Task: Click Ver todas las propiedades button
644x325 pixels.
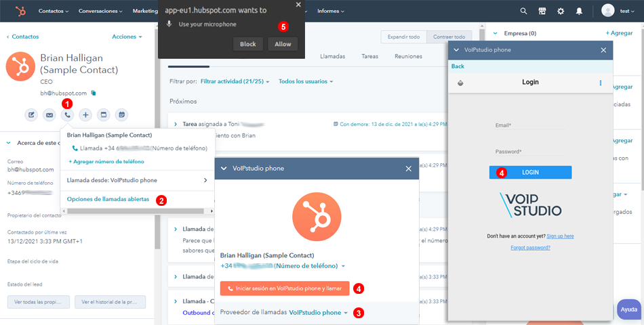Action: point(38,302)
